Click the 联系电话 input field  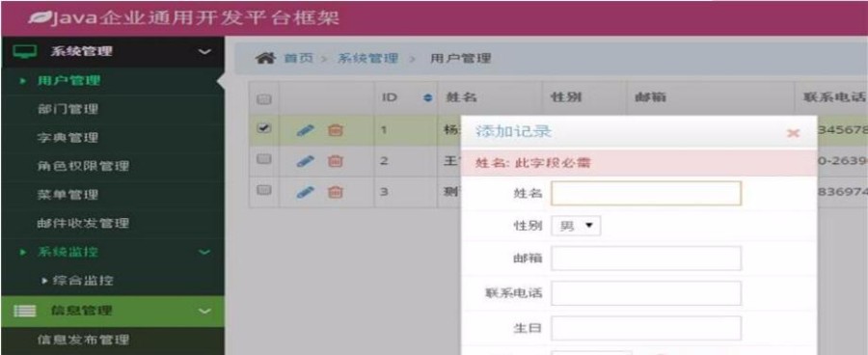tap(646, 293)
